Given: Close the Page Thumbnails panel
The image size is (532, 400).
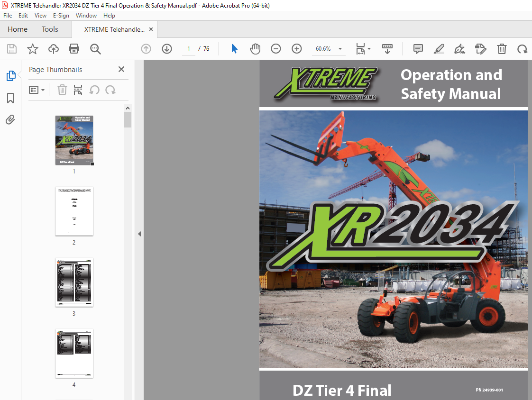Looking at the screenshot, I should point(121,69).
